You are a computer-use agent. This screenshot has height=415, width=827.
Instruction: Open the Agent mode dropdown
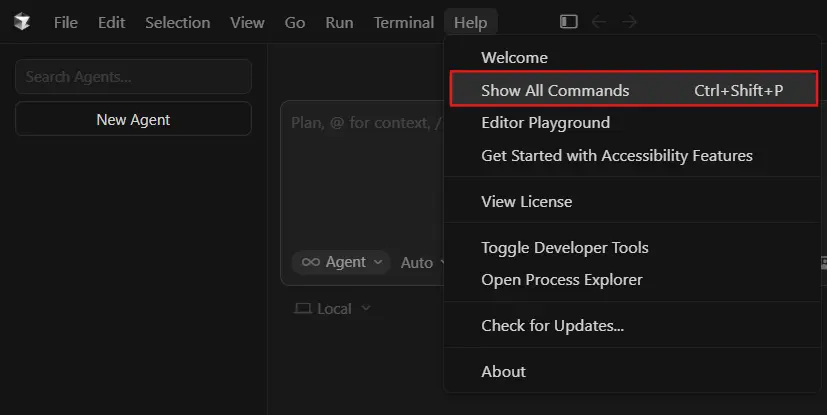341,262
